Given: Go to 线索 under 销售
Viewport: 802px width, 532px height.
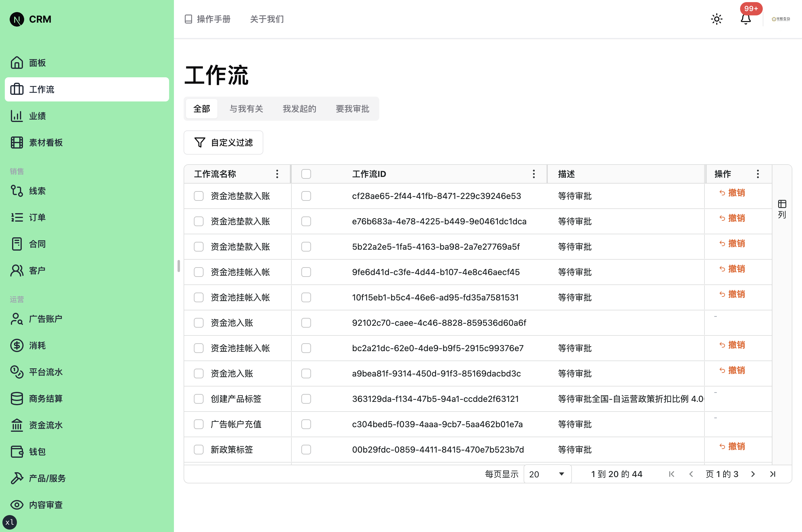Looking at the screenshot, I should click(38, 191).
